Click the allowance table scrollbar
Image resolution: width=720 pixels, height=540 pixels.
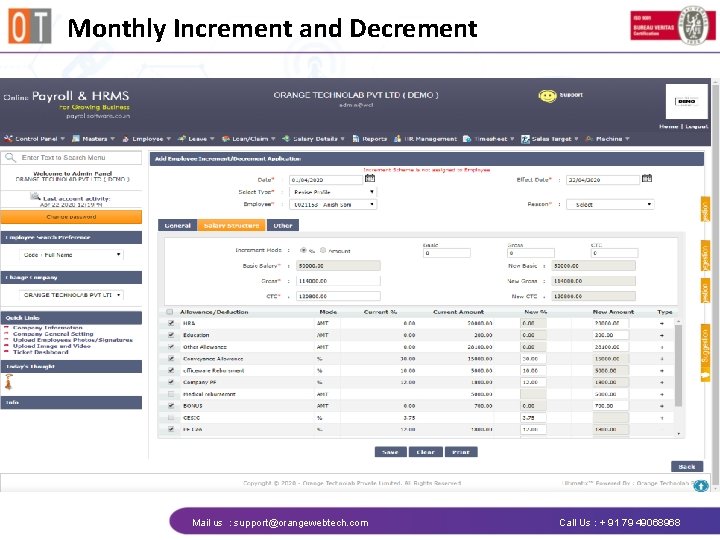coord(678,365)
